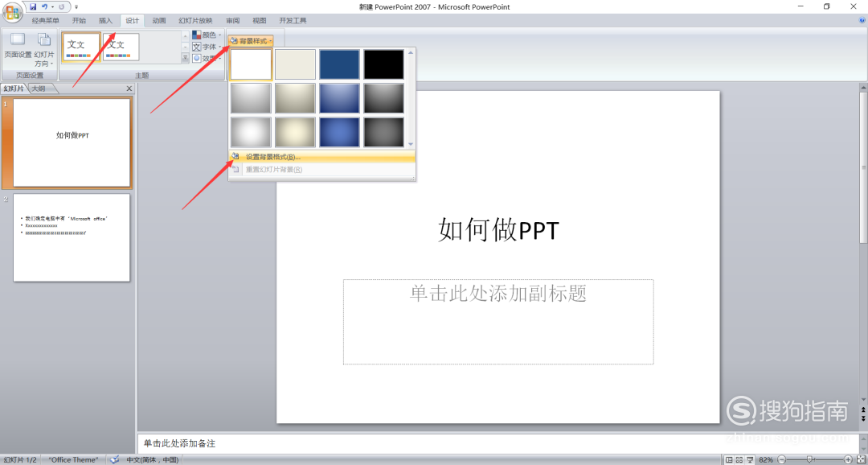Screen dimensions: 868x465
Task: Choose the blue radial style in third row
Action: click(339, 132)
